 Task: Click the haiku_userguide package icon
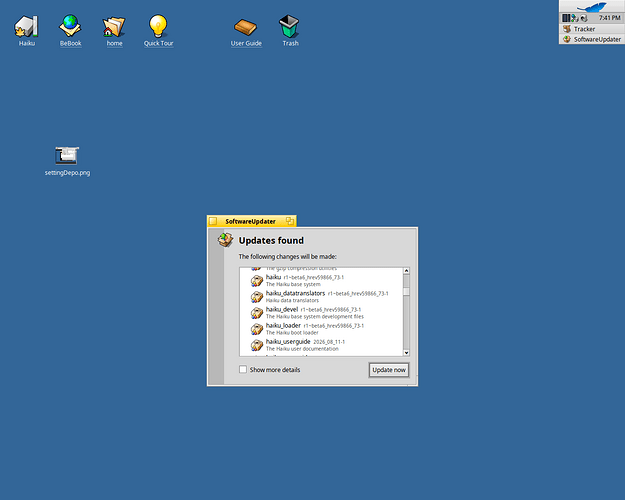click(257, 345)
